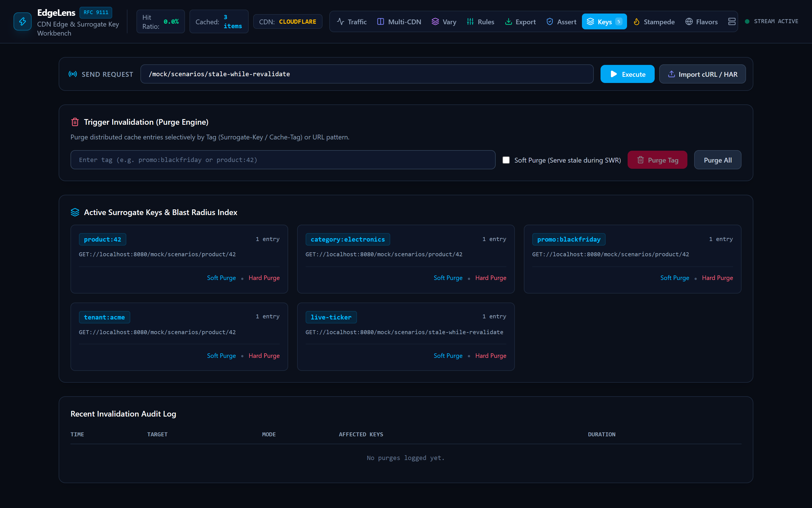Soft Purge the category:electronics key

(448, 278)
